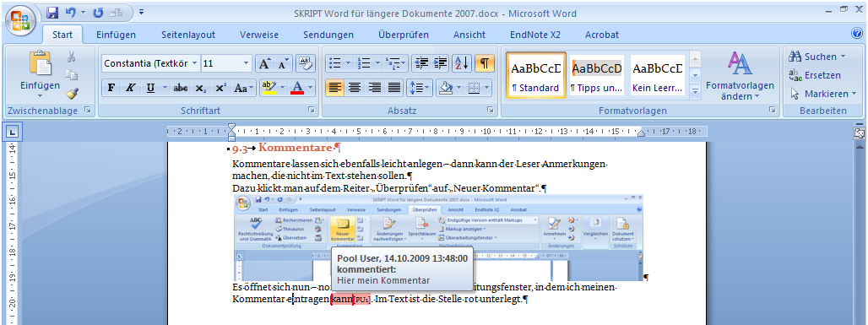Right-align the paragraph

click(x=374, y=88)
